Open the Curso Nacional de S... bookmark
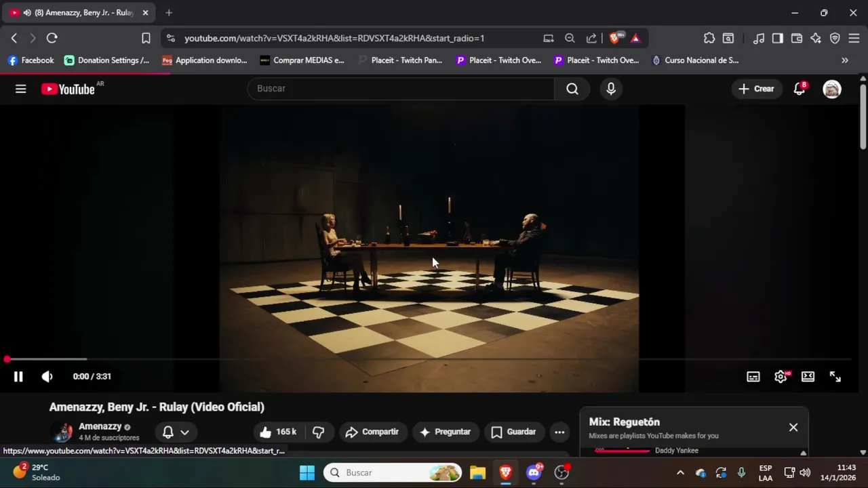 [694, 60]
